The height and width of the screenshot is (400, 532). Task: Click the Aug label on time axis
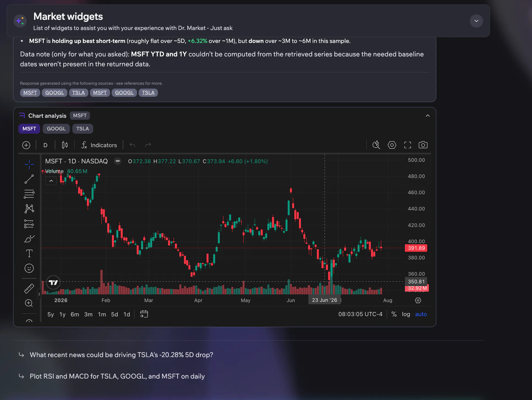coord(388,300)
